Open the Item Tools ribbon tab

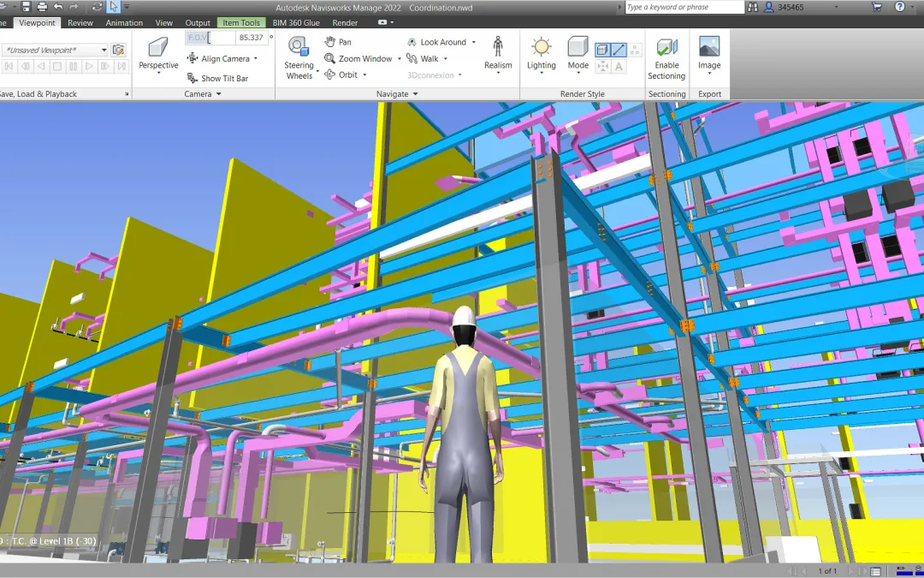(x=241, y=22)
